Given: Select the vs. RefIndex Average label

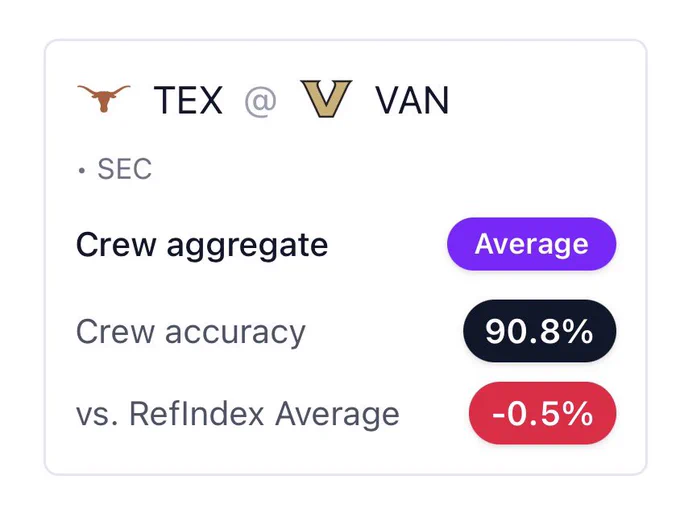Looking at the screenshot, I should coord(238,413).
